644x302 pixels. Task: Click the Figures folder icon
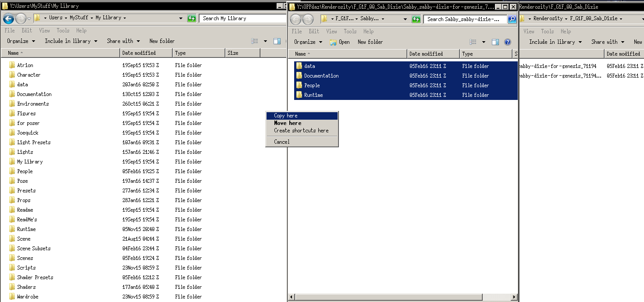pyautogui.click(x=12, y=114)
